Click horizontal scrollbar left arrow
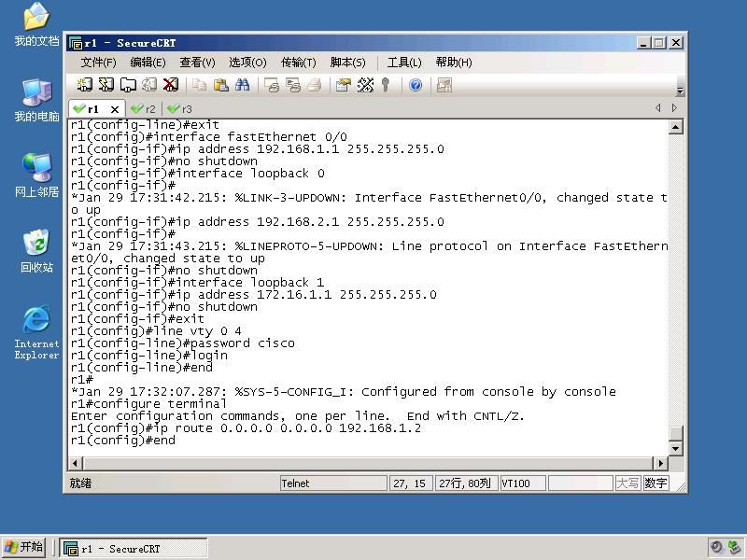The width and height of the screenshot is (747, 560). tap(76, 463)
